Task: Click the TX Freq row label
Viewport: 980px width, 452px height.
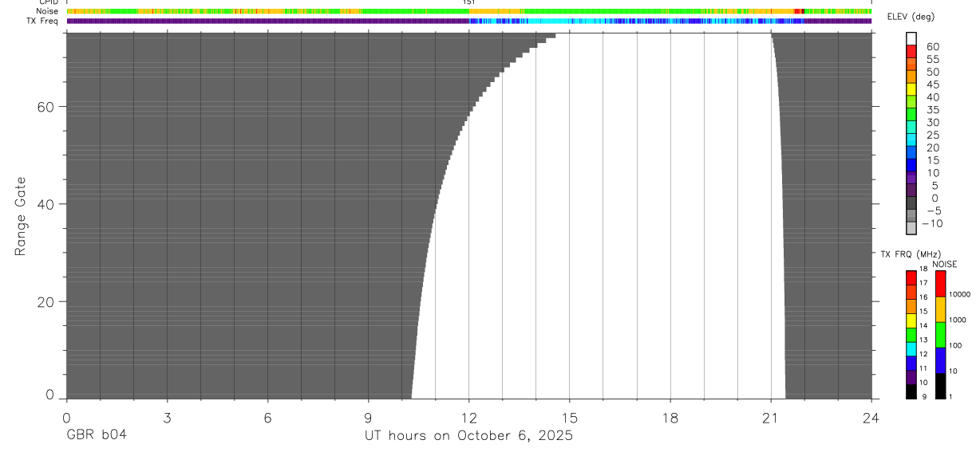Action: point(42,21)
